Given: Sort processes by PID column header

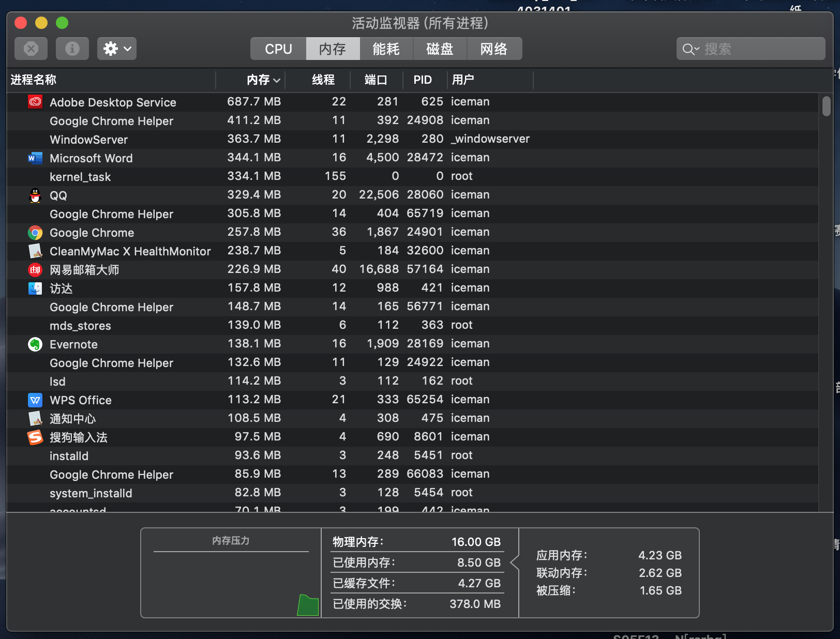Looking at the screenshot, I should coord(422,80).
